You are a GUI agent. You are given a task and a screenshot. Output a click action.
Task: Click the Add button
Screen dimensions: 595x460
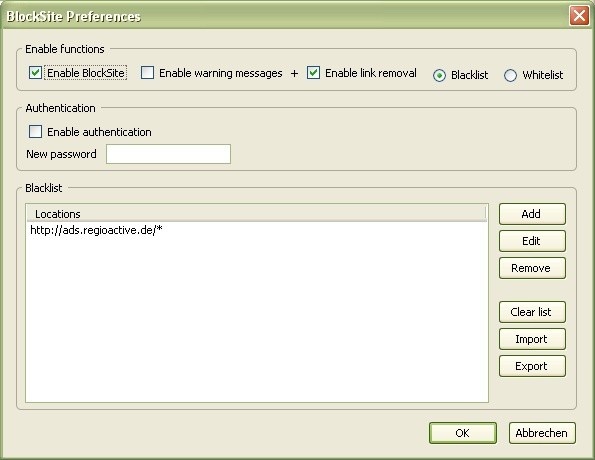point(532,214)
